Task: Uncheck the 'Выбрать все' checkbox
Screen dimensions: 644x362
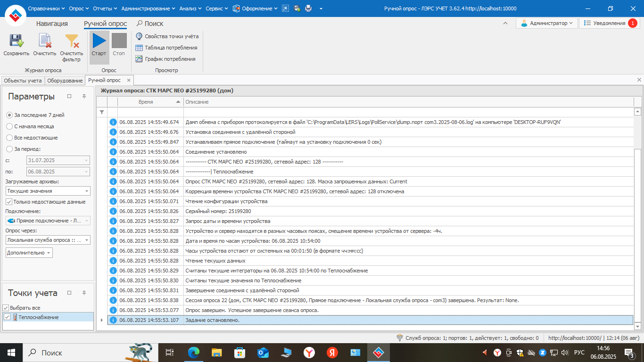Action: [x=6, y=308]
